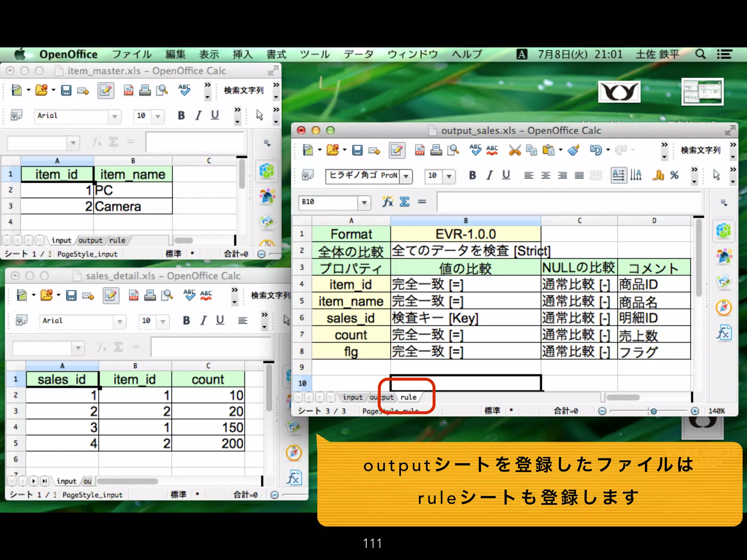747x560 pixels.
Task: Expand output_sales standard toolbar overflow chevron
Action: click(x=665, y=145)
